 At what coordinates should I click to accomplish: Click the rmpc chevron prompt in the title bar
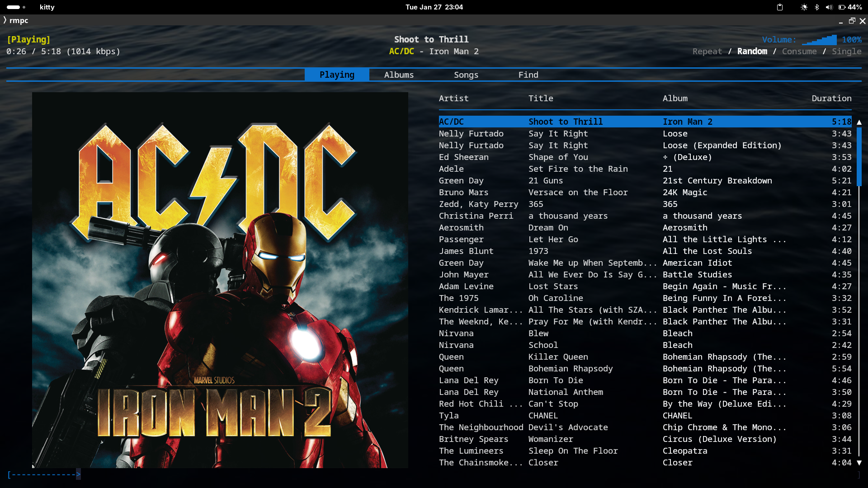coord(14,20)
